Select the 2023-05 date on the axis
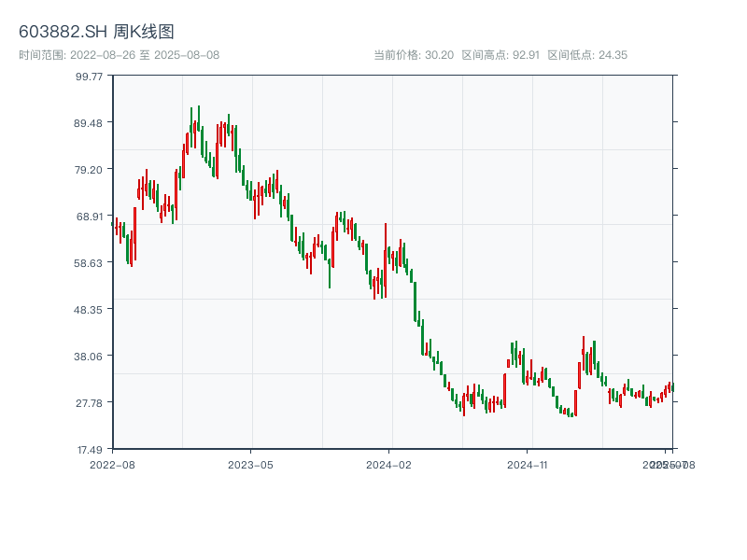Image resolution: width=747 pixels, height=560 pixels. (x=250, y=464)
